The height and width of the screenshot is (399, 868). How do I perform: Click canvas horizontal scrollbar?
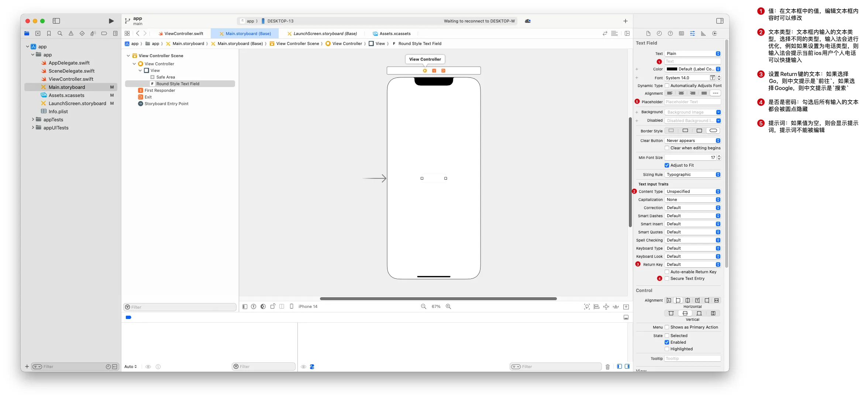pos(438,299)
